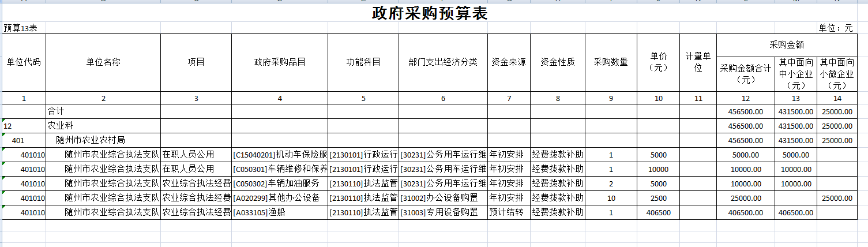Click the 采购数量 header cell
Image resolution: width=868 pixels, height=247 pixels.
pyautogui.click(x=611, y=62)
